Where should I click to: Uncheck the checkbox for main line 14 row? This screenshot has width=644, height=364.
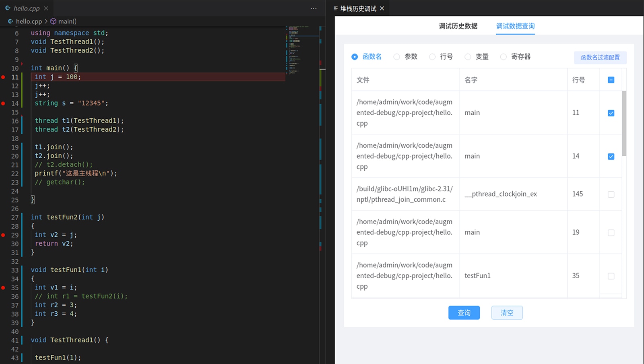point(611,157)
